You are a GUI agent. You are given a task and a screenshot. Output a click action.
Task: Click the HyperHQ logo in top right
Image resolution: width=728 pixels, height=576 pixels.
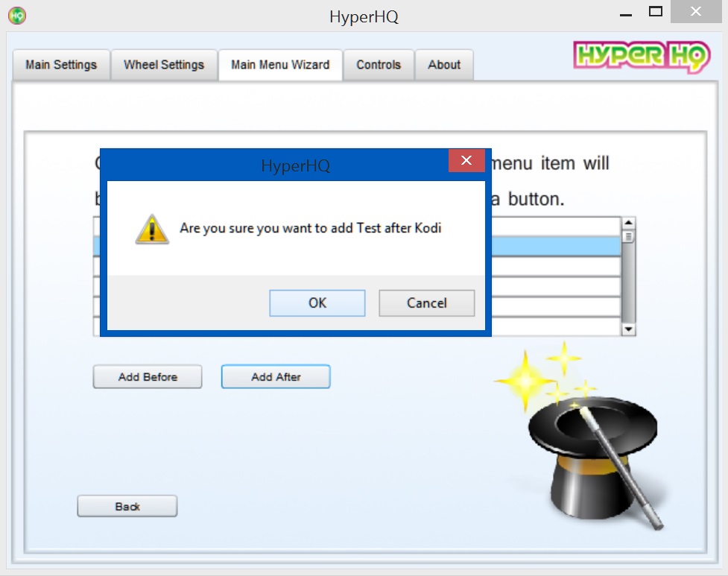642,57
